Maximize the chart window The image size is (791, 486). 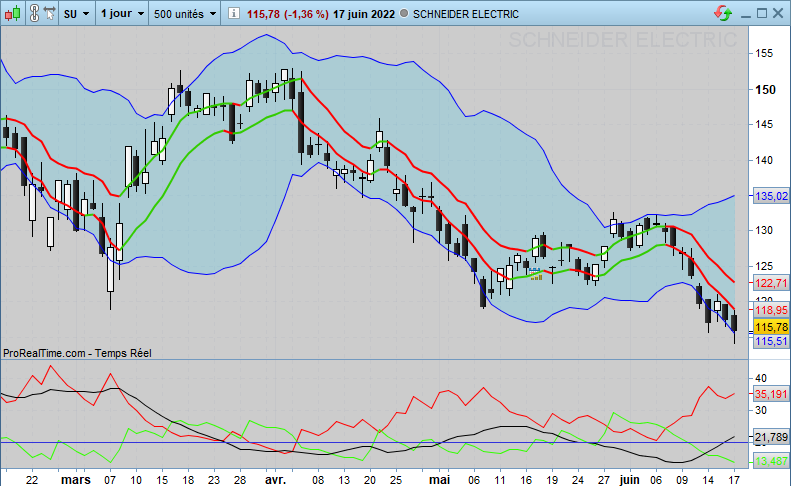[762, 14]
